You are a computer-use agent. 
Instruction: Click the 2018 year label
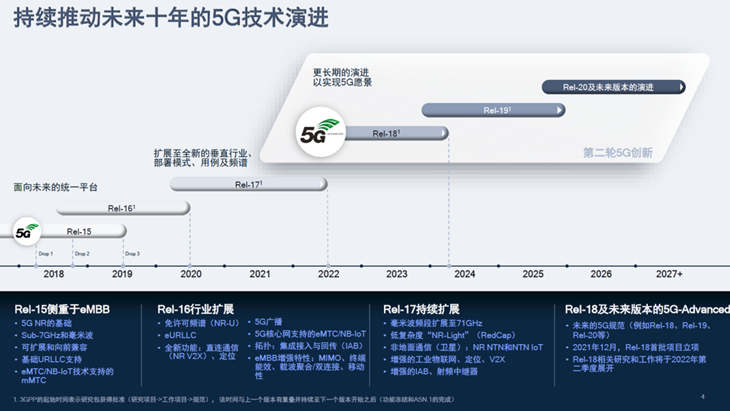(x=54, y=274)
